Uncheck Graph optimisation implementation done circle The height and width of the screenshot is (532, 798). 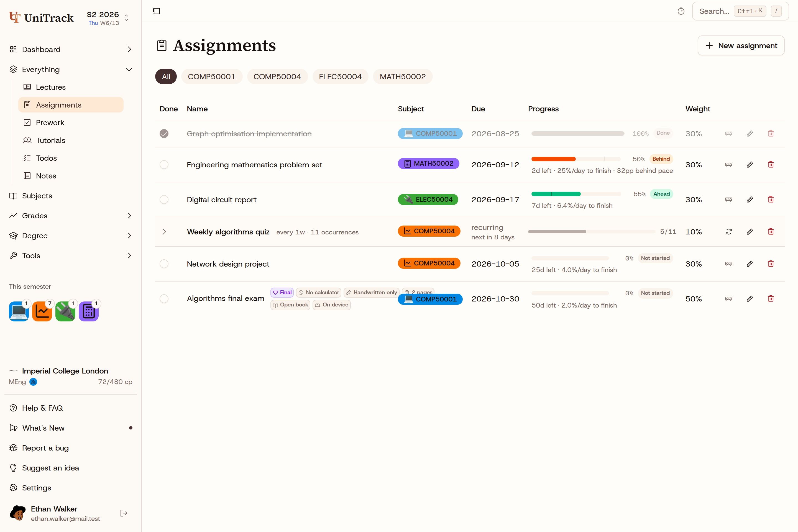tap(164, 134)
